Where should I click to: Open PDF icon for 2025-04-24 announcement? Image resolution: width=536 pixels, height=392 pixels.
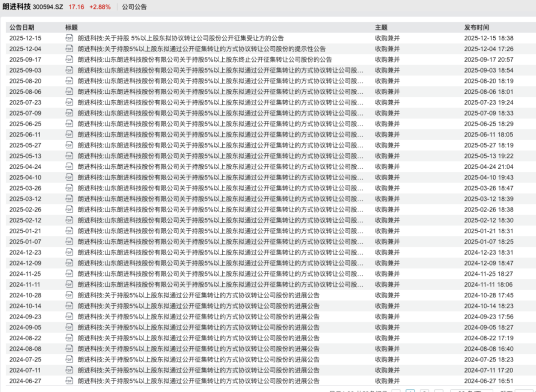click(69, 166)
